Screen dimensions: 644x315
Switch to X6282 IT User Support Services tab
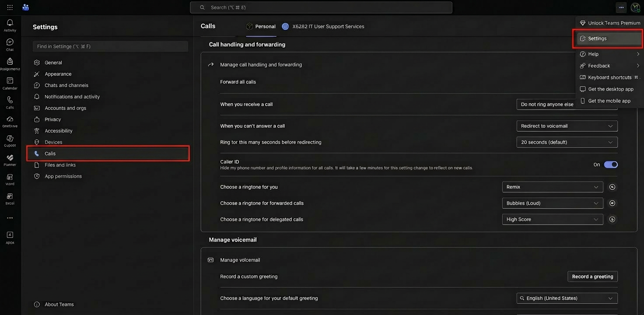point(323,26)
